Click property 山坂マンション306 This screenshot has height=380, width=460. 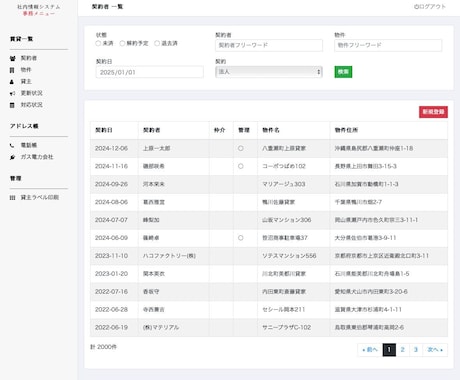tap(287, 220)
